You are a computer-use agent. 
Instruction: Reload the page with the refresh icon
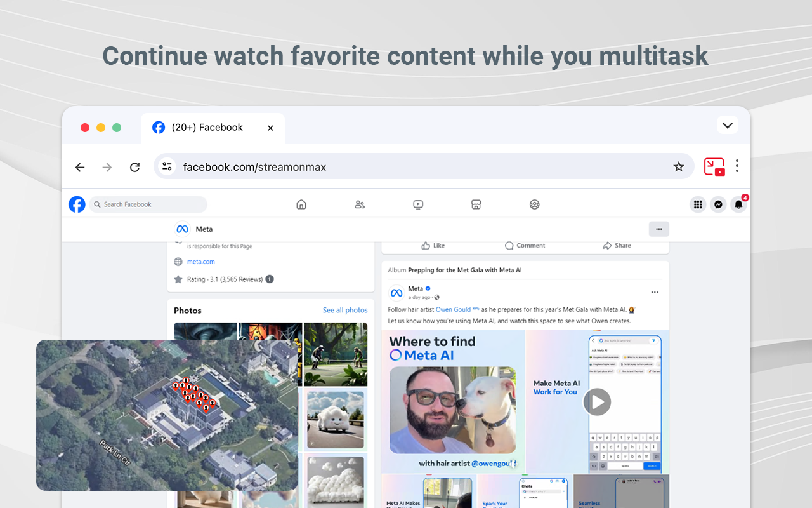[134, 167]
